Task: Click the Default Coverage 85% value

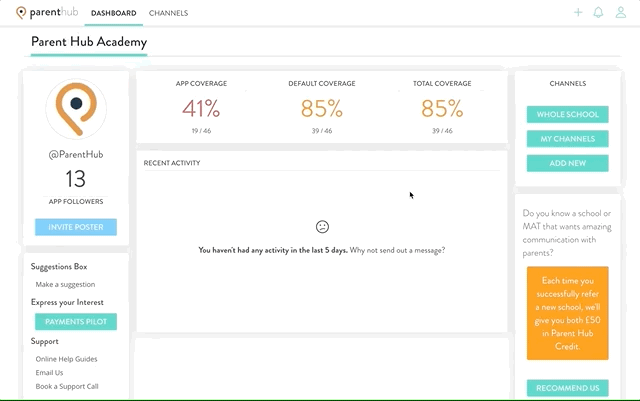Action: coord(322,109)
